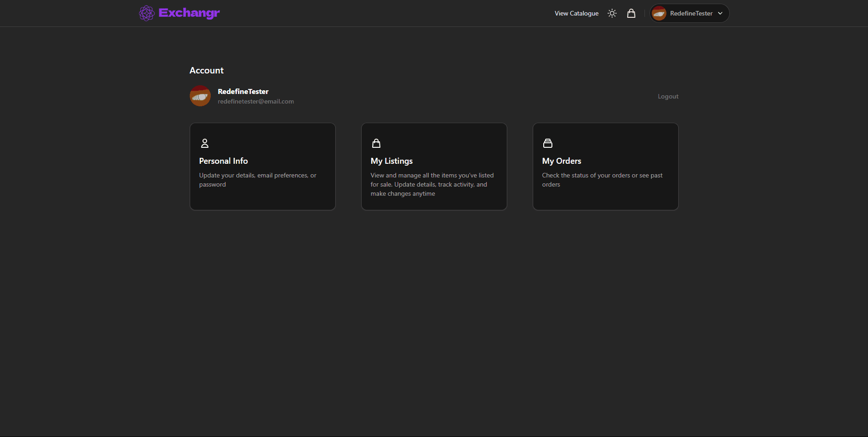Click the package icon on My Orders card
The image size is (868, 437).
point(548,143)
